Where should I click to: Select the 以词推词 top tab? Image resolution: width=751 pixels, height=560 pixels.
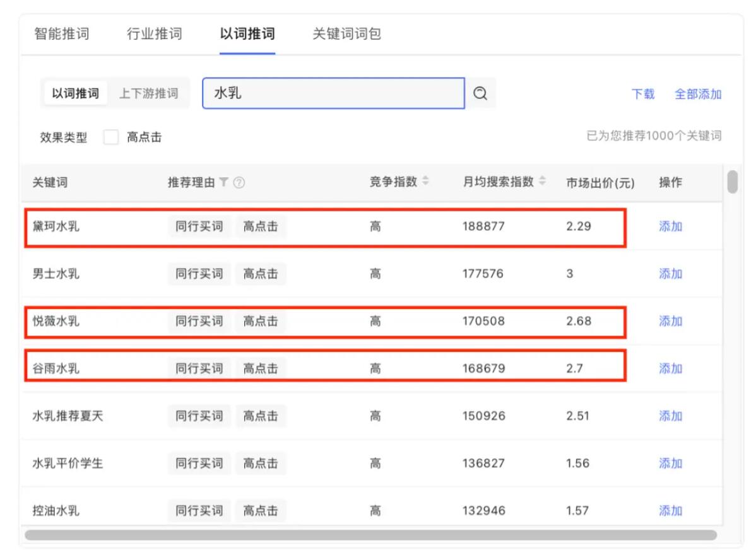click(x=247, y=33)
